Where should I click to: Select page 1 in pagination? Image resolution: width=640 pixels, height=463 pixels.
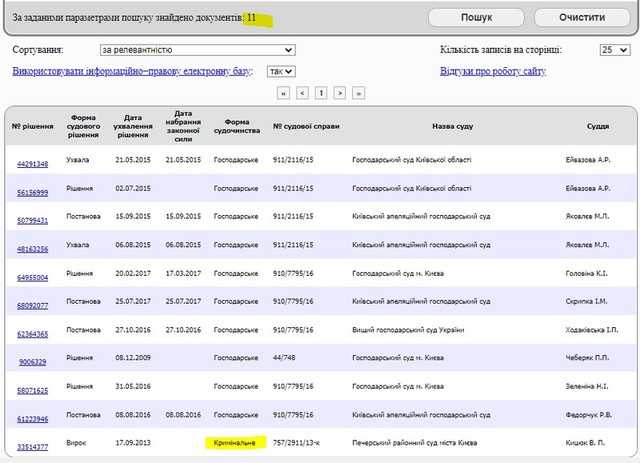point(321,93)
